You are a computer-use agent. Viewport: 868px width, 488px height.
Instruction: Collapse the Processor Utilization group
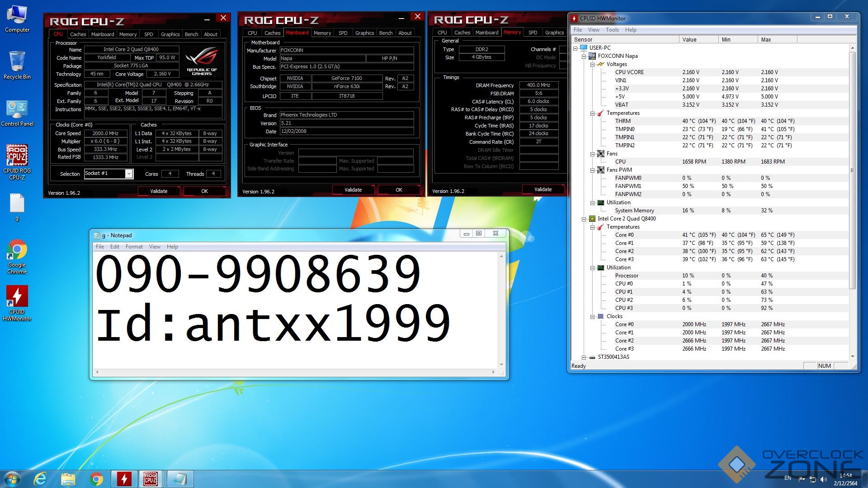point(593,267)
